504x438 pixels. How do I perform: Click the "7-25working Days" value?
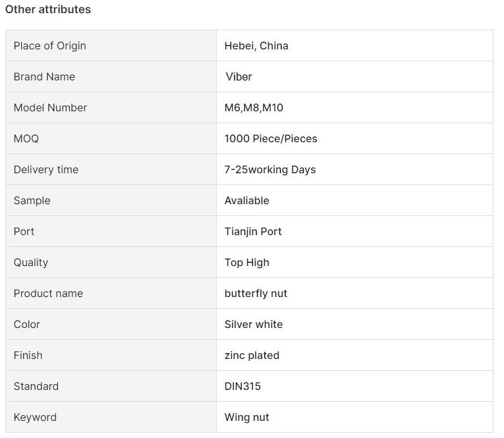pyautogui.click(x=270, y=170)
